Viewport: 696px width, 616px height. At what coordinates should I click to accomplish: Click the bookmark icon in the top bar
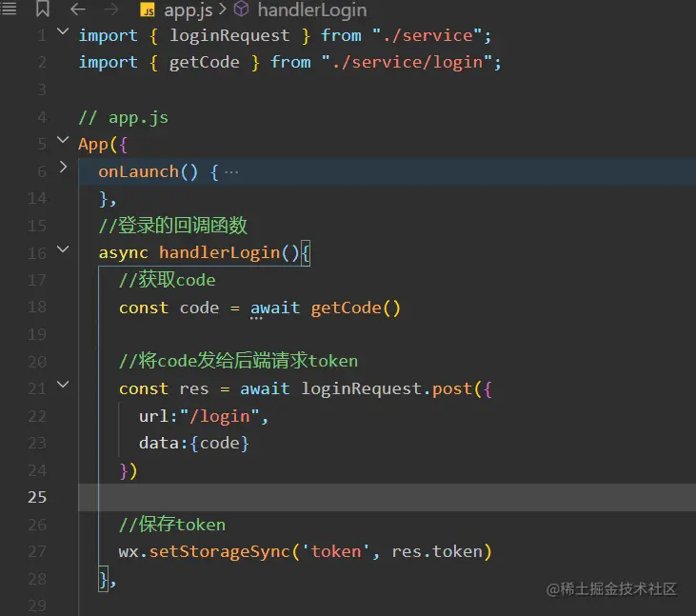[43, 9]
